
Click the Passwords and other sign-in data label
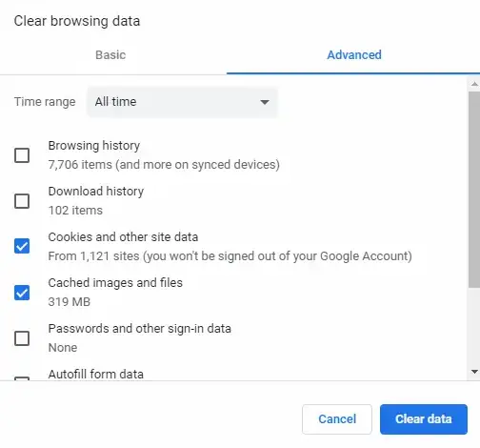click(140, 329)
